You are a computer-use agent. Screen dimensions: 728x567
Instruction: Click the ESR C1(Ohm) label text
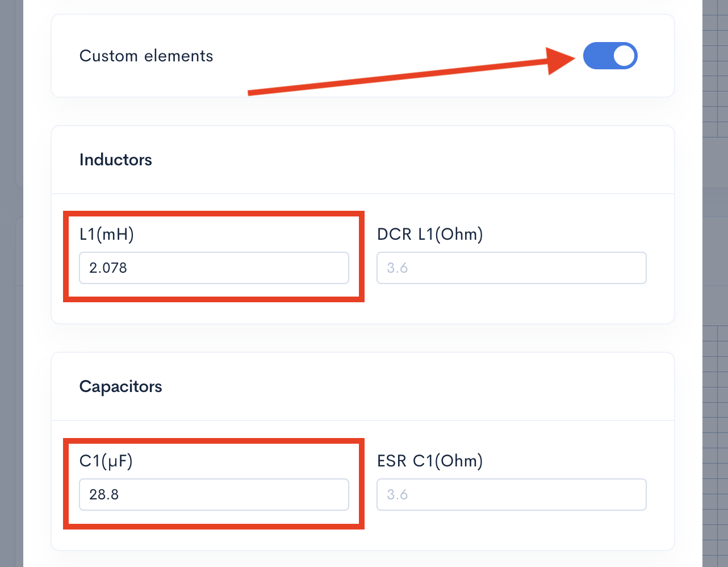click(429, 461)
